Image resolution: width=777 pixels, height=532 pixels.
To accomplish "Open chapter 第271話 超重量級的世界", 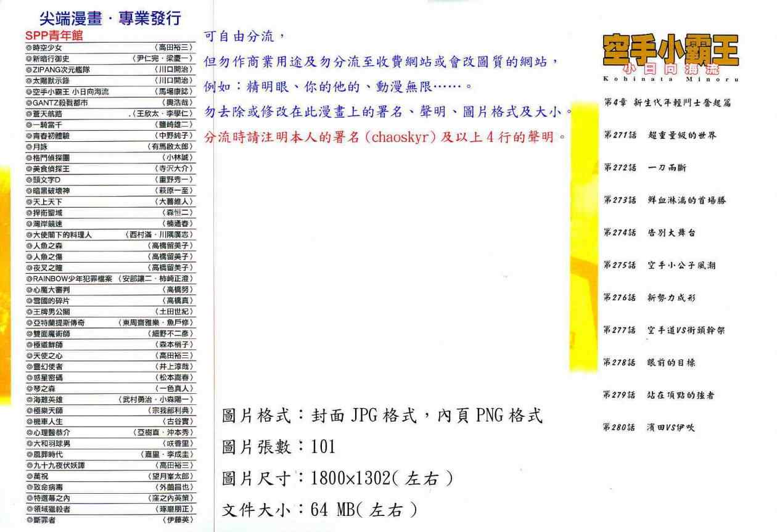I will (660, 135).
